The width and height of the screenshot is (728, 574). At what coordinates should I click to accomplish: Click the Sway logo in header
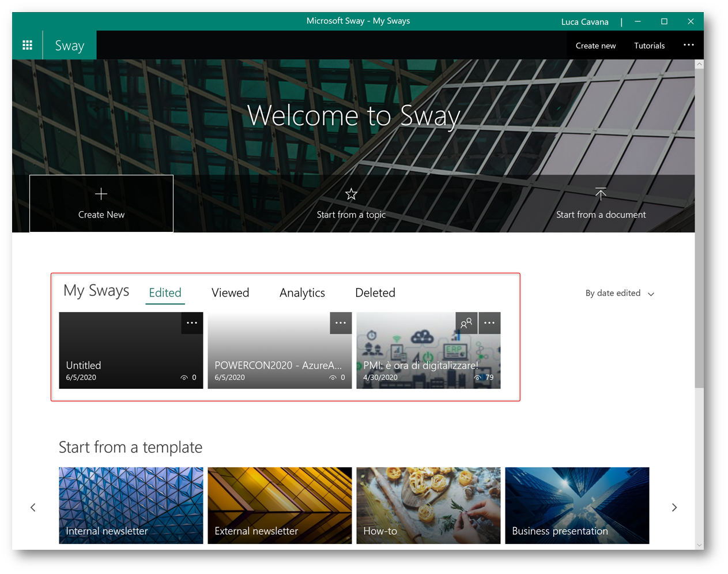pos(70,46)
